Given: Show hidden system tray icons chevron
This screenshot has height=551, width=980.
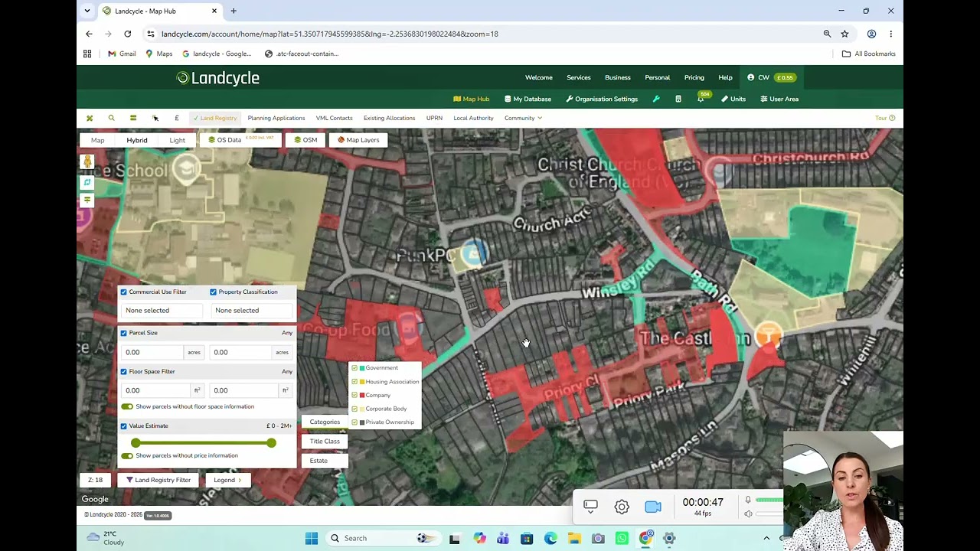Looking at the screenshot, I should pos(766,538).
